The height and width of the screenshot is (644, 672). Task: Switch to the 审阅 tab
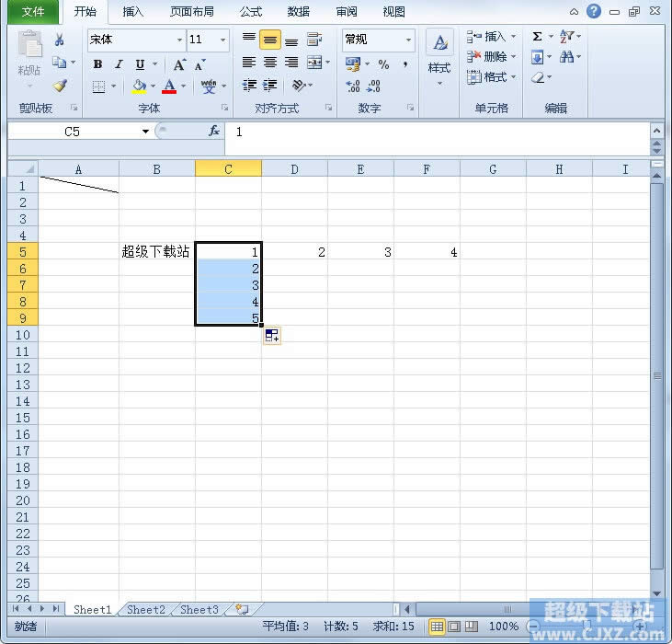tap(347, 12)
